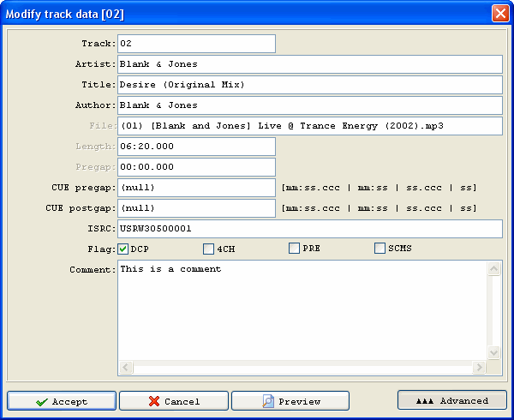Expand the Advanced options
The height and width of the screenshot is (420, 514).
click(x=451, y=400)
